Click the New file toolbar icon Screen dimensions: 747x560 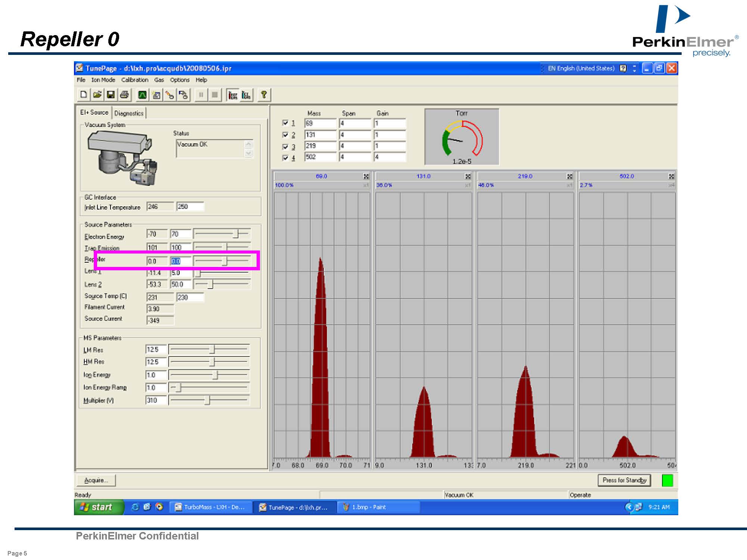point(84,95)
